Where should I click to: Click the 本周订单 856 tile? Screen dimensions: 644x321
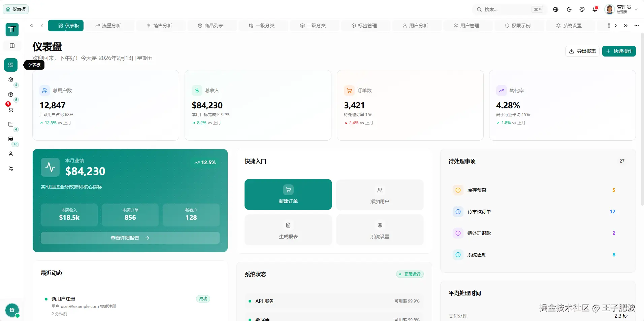pyautogui.click(x=130, y=215)
